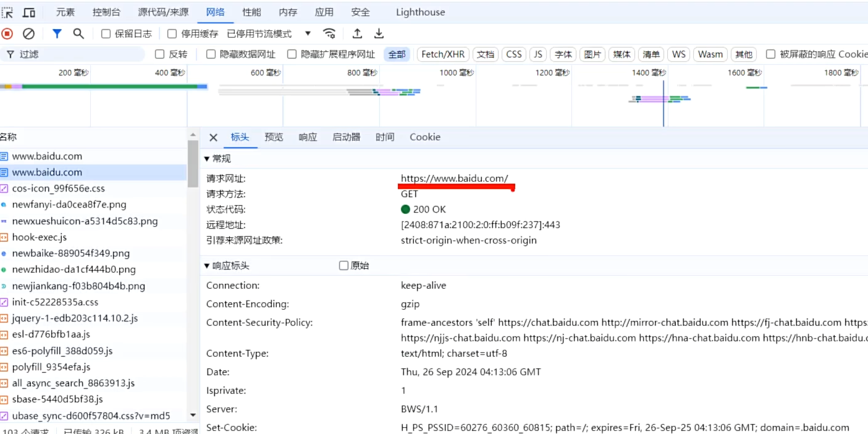Open the 已停用节流模式 throttling dropdown
Screen dimensions: 868x434
point(269,34)
